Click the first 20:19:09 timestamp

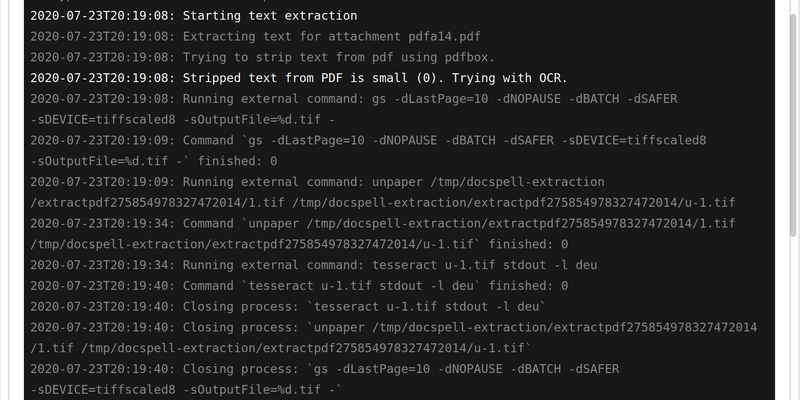point(101,140)
